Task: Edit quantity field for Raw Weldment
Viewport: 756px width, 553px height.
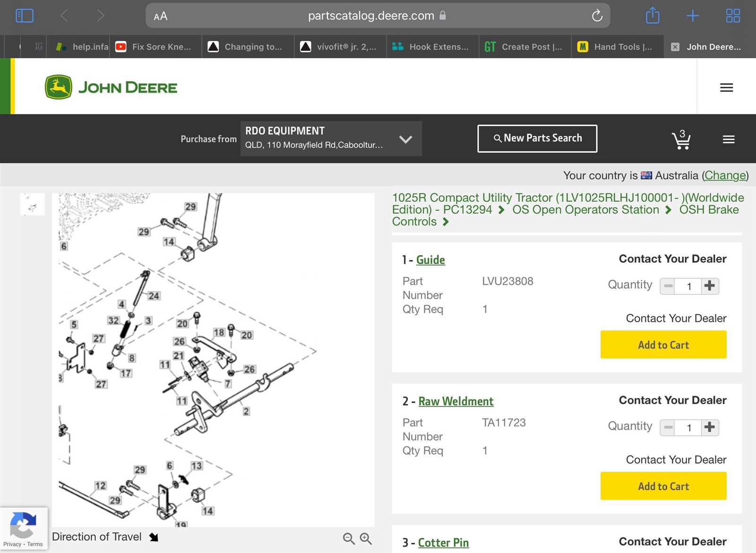Action: pyautogui.click(x=689, y=427)
